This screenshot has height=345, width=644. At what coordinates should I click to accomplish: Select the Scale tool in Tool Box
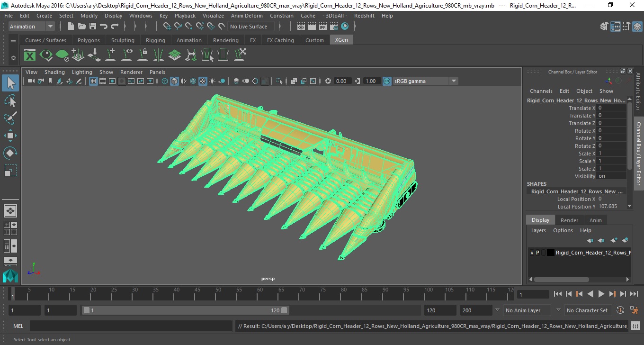pyautogui.click(x=10, y=171)
